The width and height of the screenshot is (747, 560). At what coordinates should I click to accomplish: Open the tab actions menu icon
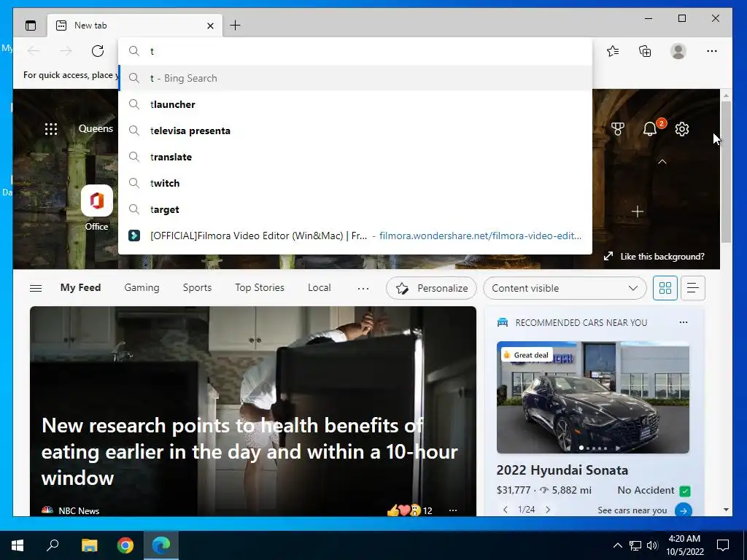click(31, 26)
